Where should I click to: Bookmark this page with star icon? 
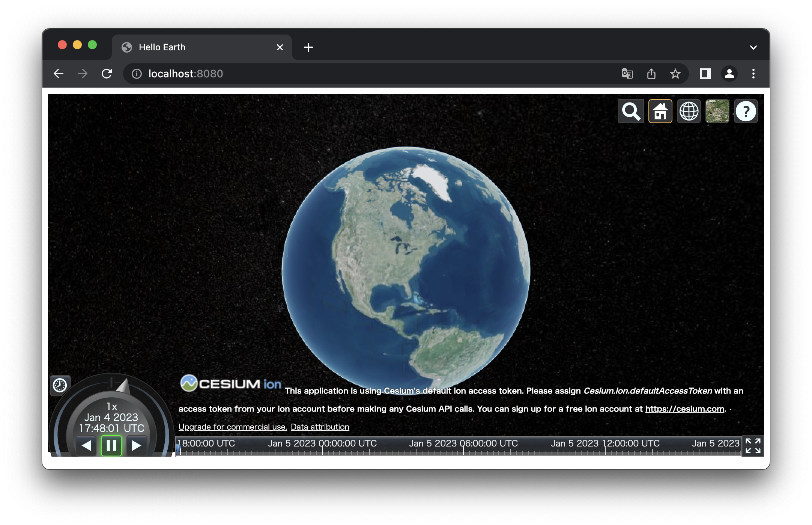[x=675, y=74]
